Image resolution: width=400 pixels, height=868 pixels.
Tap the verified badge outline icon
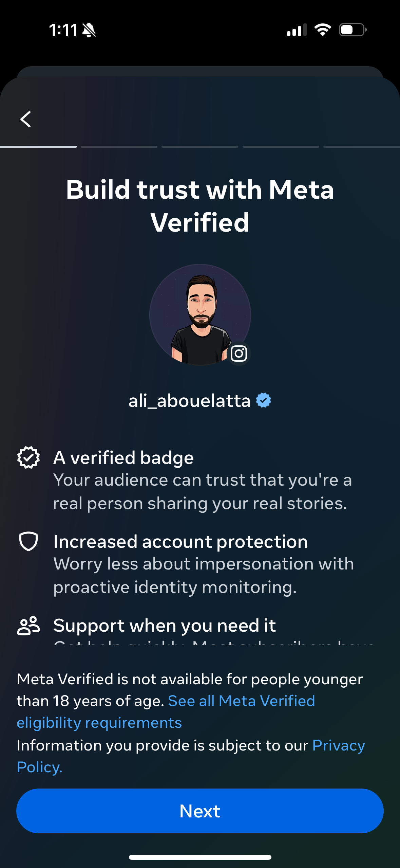coord(28,457)
